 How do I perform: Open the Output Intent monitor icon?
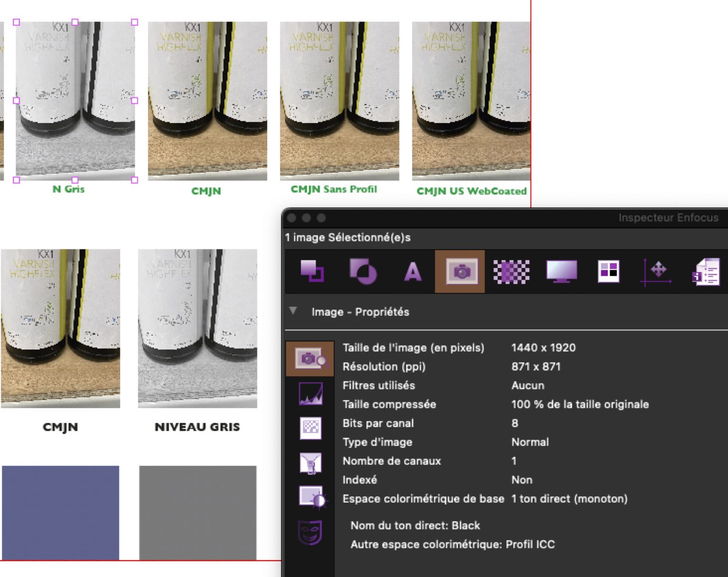click(x=562, y=271)
